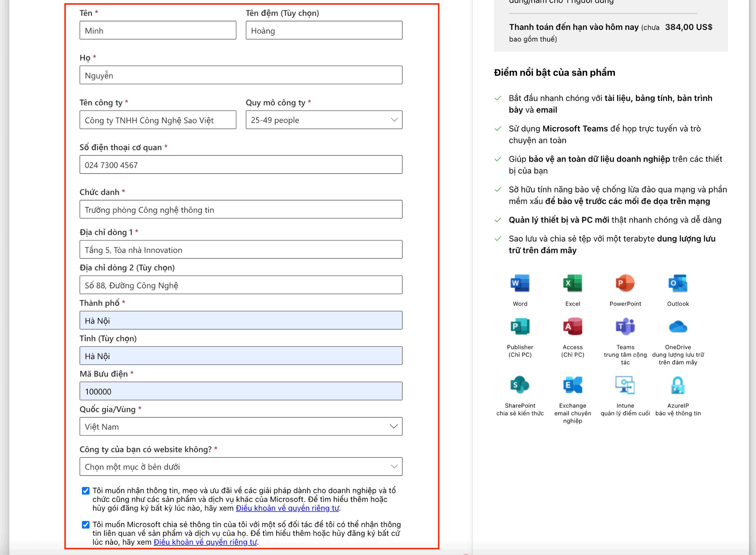Image resolution: width=756 pixels, height=555 pixels.
Task: Expand the company website question dropdown
Action: tap(241, 467)
